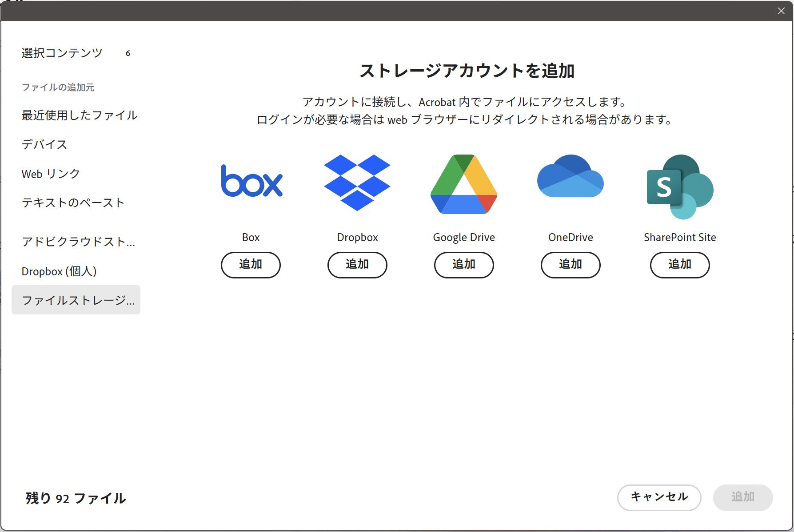Add a SharePoint Site account

(679, 265)
